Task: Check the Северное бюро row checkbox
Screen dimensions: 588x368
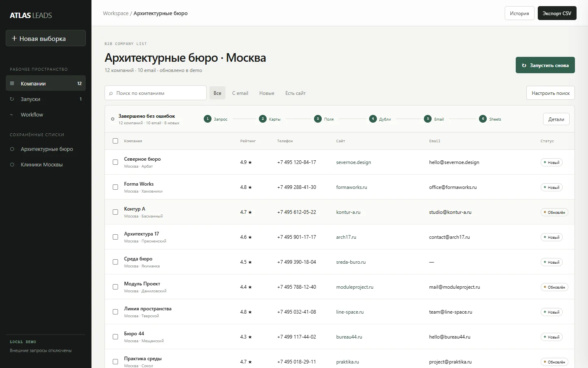Action: (115, 162)
